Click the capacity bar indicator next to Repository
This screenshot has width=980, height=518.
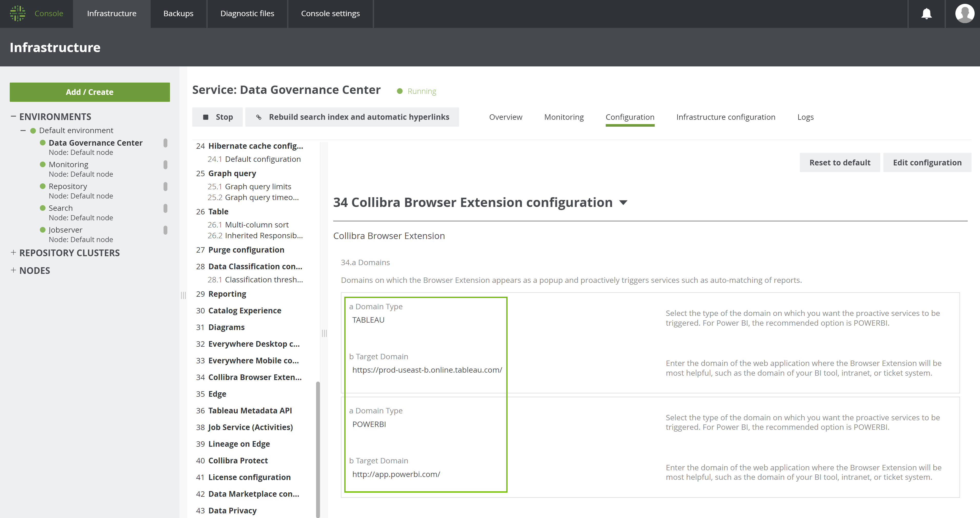pyautogui.click(x=165, y=186)
